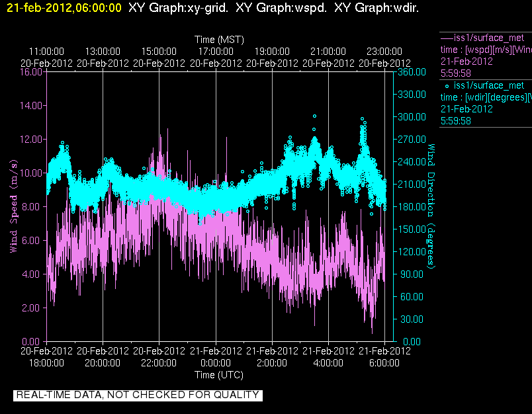532x414 pixels.
Task: Click the 19:00:00 MST tick label
Action: [x=272, y=52]
